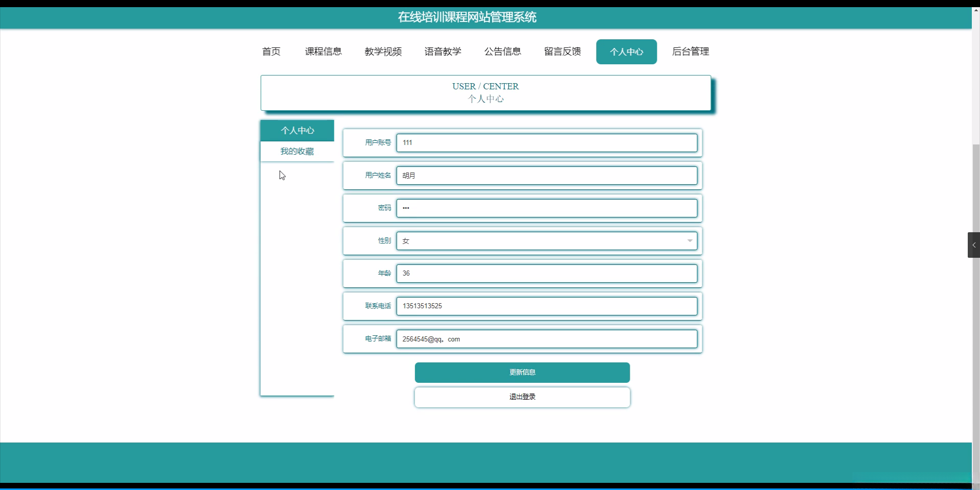Click the 年龄 age input field
Image resolution: width=980 pixels, height=490 pixels.
(x=546, y=273)
